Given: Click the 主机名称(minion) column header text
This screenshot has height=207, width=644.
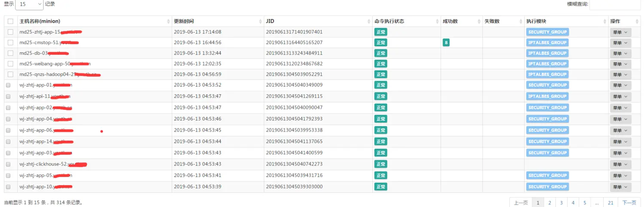Looking at the screenshot, I should [39, 21].
